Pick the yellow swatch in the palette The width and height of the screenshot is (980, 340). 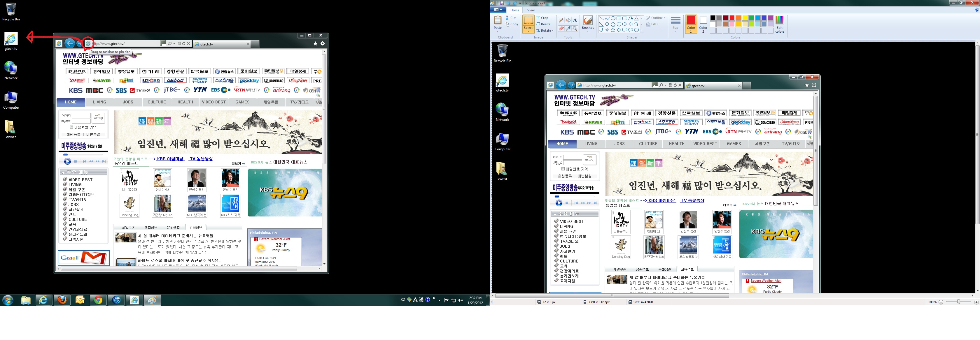tap(745, 18)
